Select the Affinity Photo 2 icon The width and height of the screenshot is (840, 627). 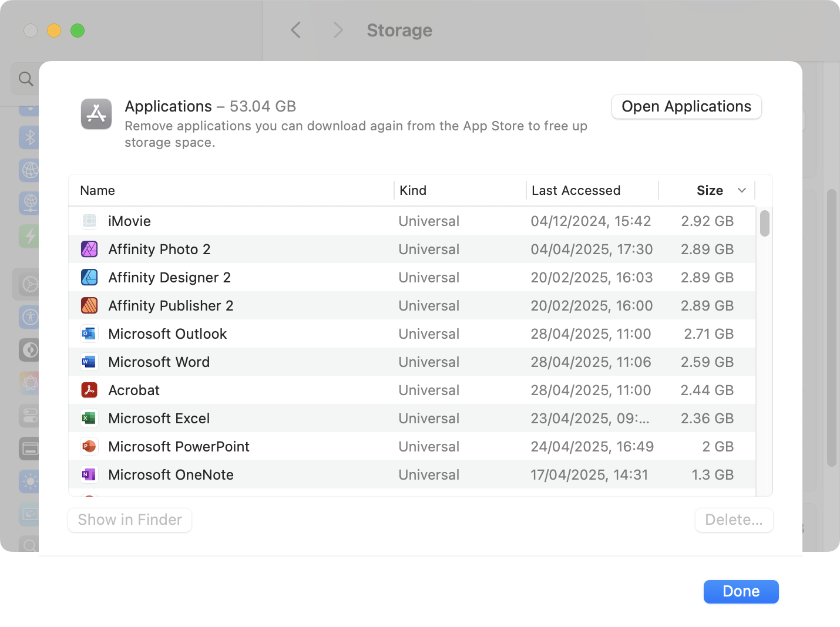pyautogui.click(x=89, y=249)
